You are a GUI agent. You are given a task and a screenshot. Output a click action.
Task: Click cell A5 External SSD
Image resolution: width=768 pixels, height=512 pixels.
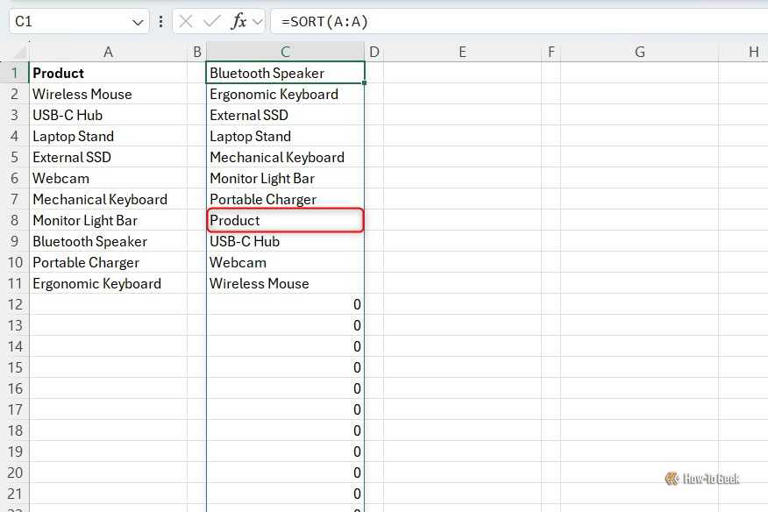tap(108, 157)
